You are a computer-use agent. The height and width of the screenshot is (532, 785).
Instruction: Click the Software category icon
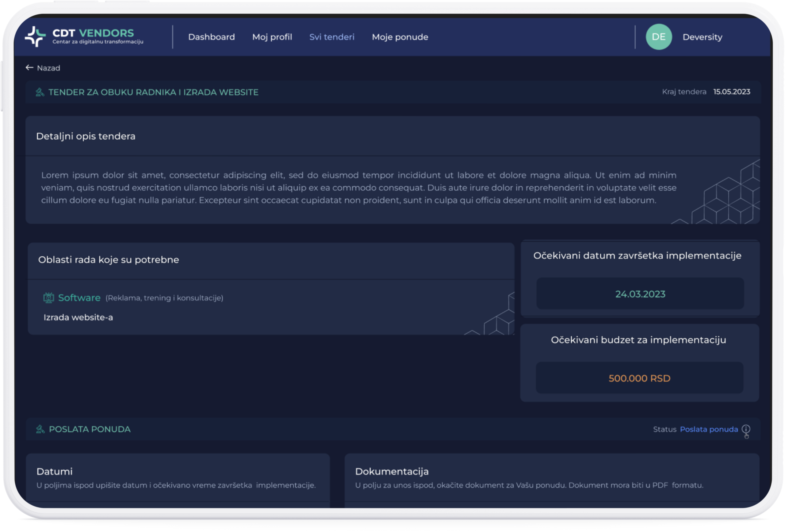tap(49, 297)
